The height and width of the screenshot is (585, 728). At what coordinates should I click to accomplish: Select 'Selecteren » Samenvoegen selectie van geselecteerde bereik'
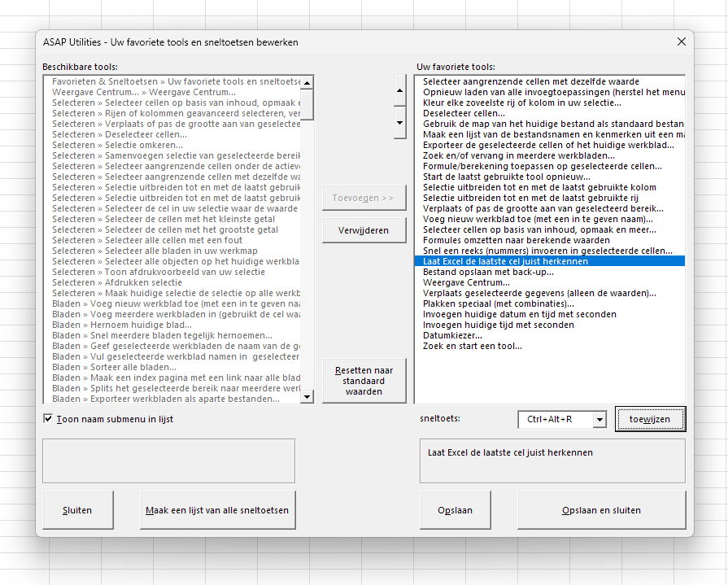pyautogui.click(x=172, y=156)
